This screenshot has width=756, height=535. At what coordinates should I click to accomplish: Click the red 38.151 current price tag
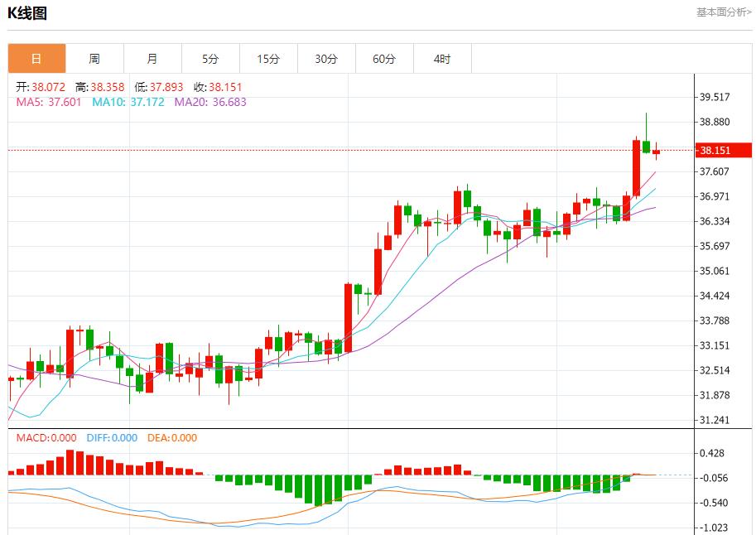coord(722,150)
